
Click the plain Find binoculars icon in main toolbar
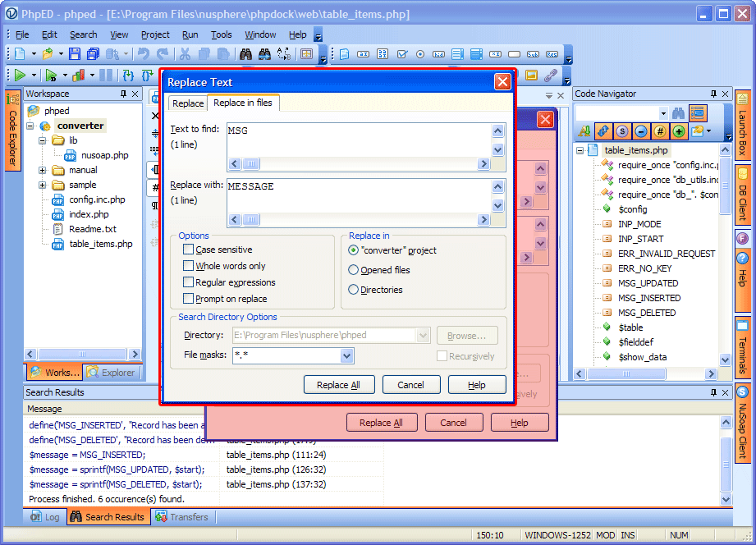[246, 54]
